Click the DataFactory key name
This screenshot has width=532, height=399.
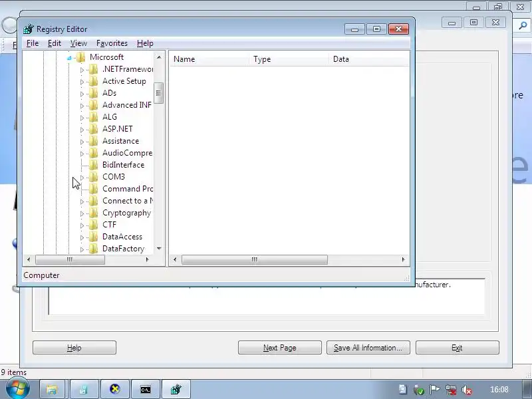coord(123,249)
